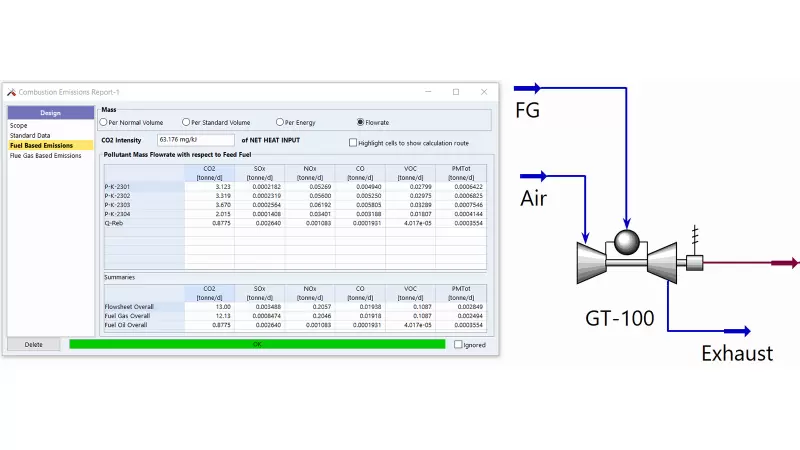Open the Standard Data page

(32, 136)
